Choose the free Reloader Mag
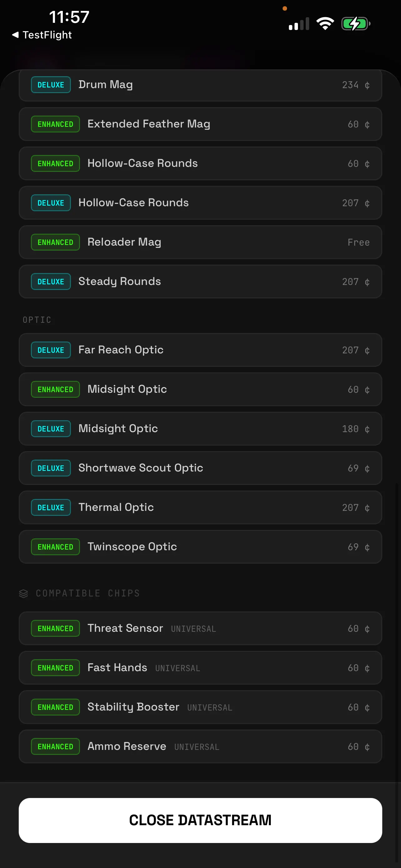 (x=200, y=242)
